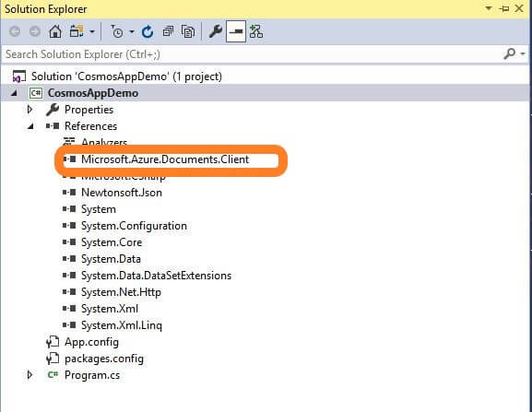Viewport: 532px width, 412px height.
Task: Click the references icon beside References
Action: click(x=53, y=126)
